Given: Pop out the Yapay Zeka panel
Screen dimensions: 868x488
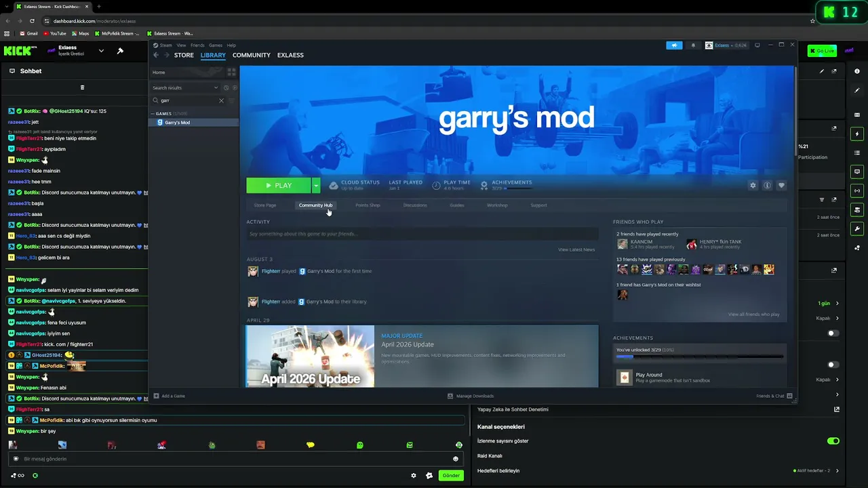Looking at the screenshot, I should 837,409.
